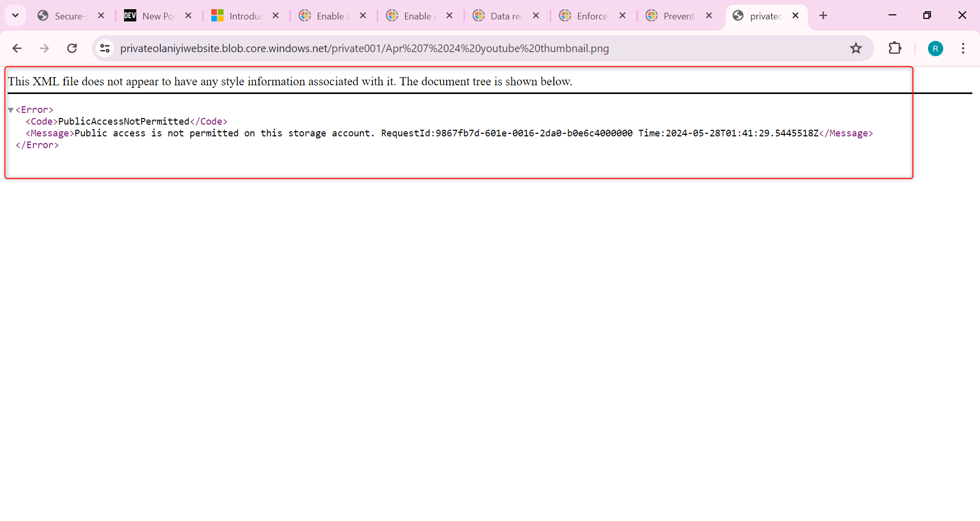Switch to the Secure tab
The width and height of the screenshot is (980, 521).
click(66, 16)
